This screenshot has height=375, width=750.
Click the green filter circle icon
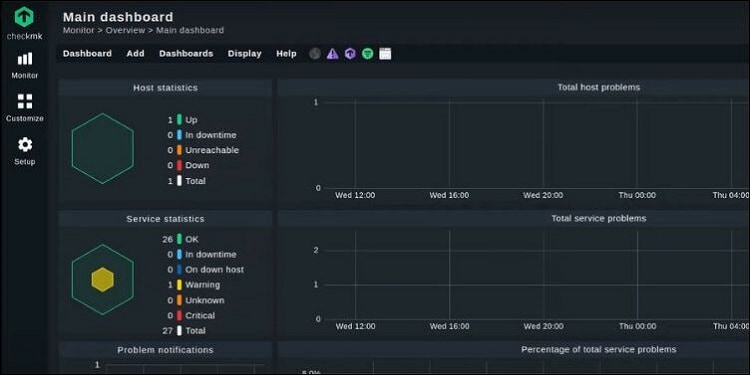(x=367, y=54)
